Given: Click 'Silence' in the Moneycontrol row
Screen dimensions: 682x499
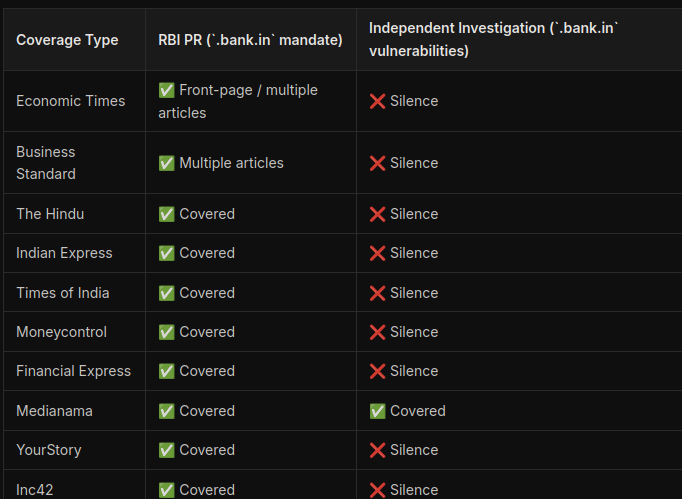Looking at the screenshot, I should click(x=414, y=332).
